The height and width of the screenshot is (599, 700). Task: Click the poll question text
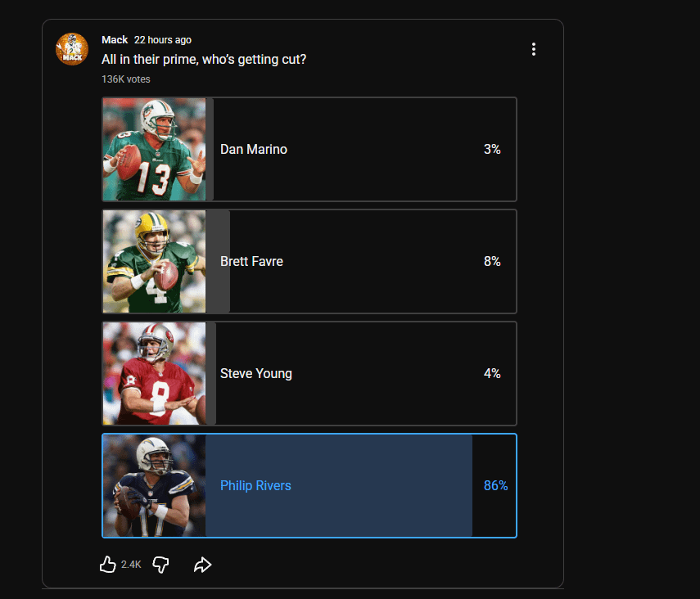point(204,60)
